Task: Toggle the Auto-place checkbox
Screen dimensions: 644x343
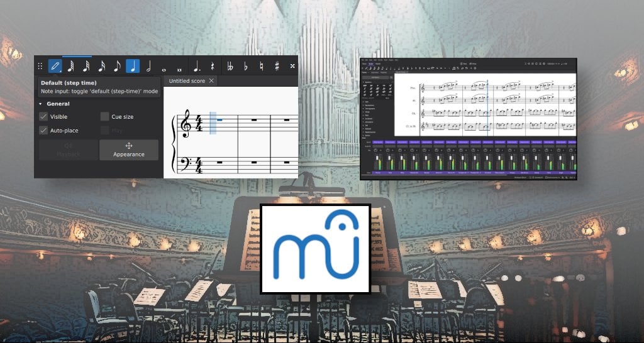Action: click(x=43, y=131)
